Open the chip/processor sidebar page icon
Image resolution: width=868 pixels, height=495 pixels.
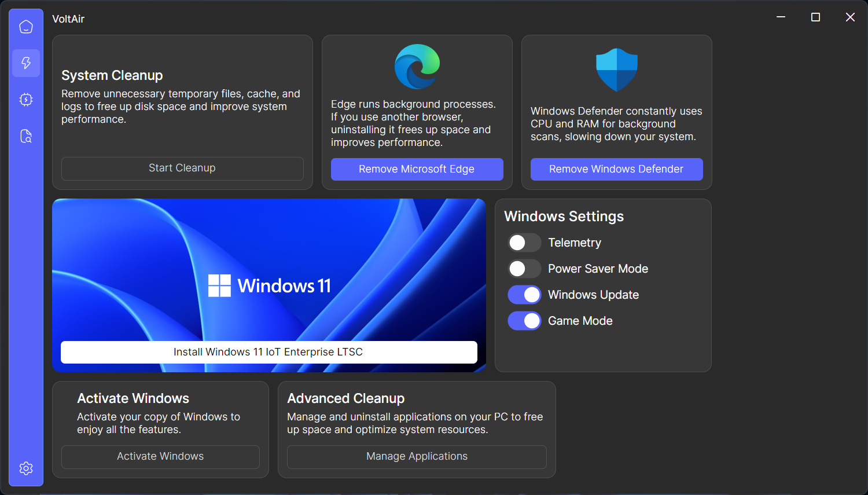pyautogui.click(x=26, y=100)
